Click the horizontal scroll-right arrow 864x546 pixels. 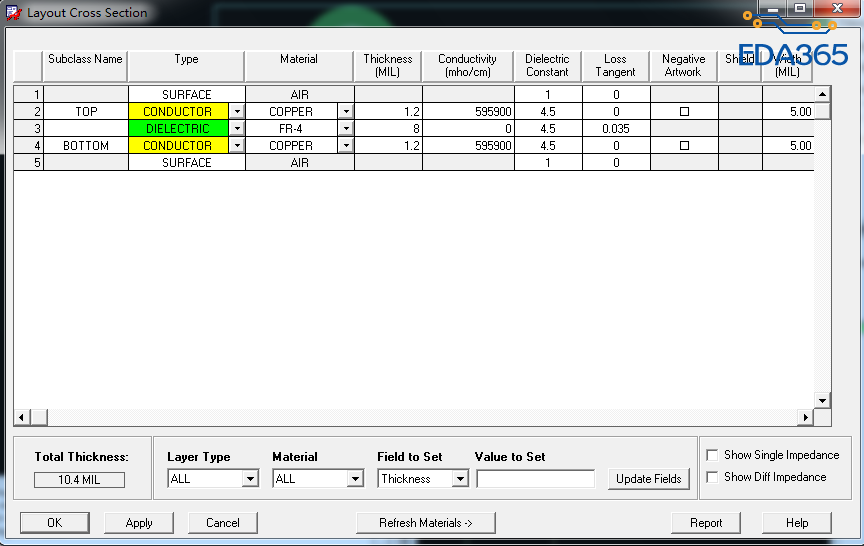[x=806, y=418]
